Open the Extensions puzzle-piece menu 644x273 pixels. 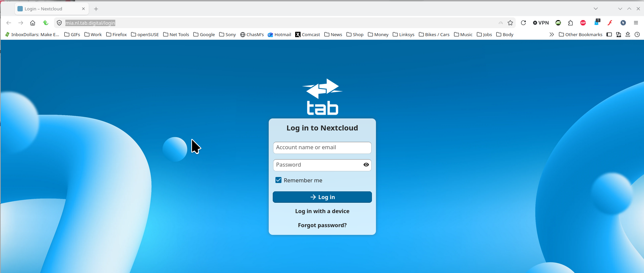click(571, 23)
